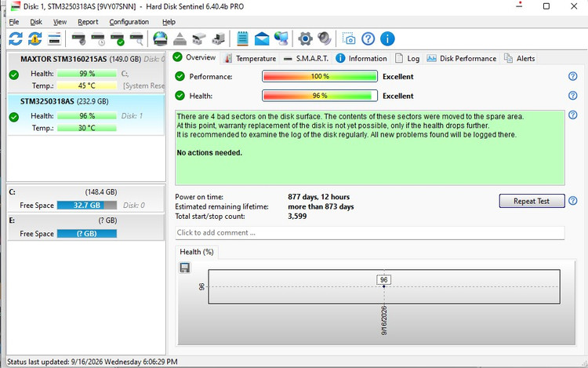Click the disk with green checkmark icon
This screenshot has height=368, width=588.
point(118,38)
